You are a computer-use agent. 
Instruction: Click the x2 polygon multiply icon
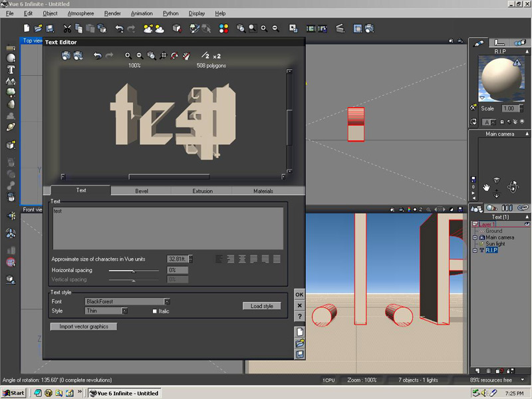217,57
